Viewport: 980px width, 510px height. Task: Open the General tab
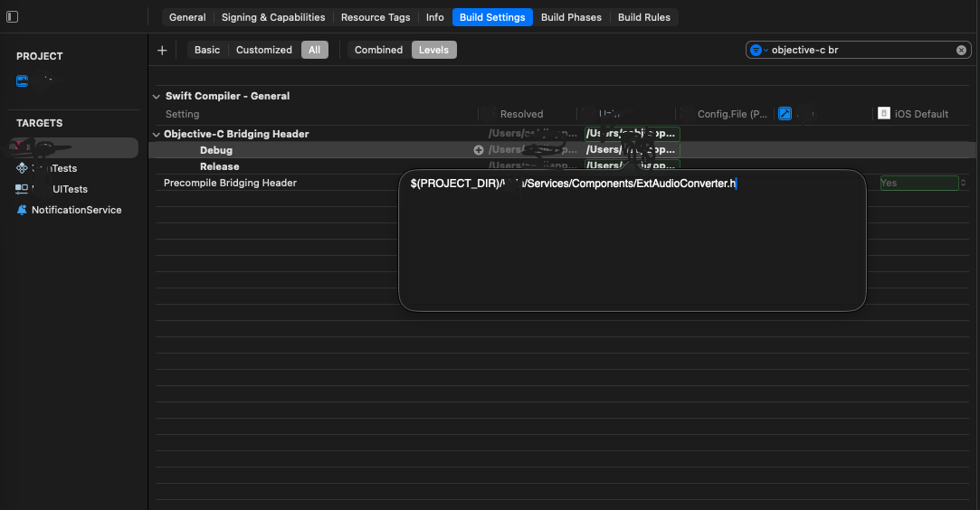pyautogui.click(x=187, y=17)
